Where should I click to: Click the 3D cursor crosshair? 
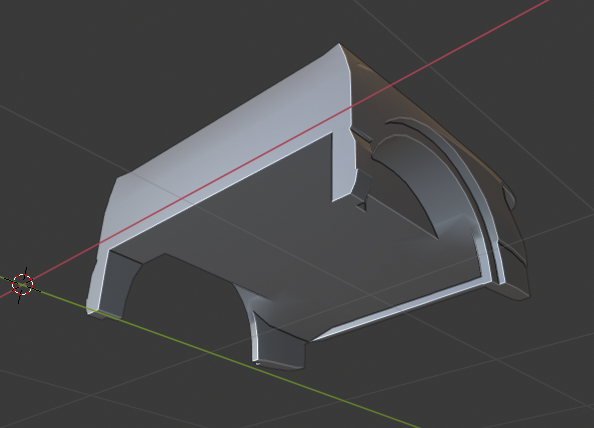coord(23,284)
